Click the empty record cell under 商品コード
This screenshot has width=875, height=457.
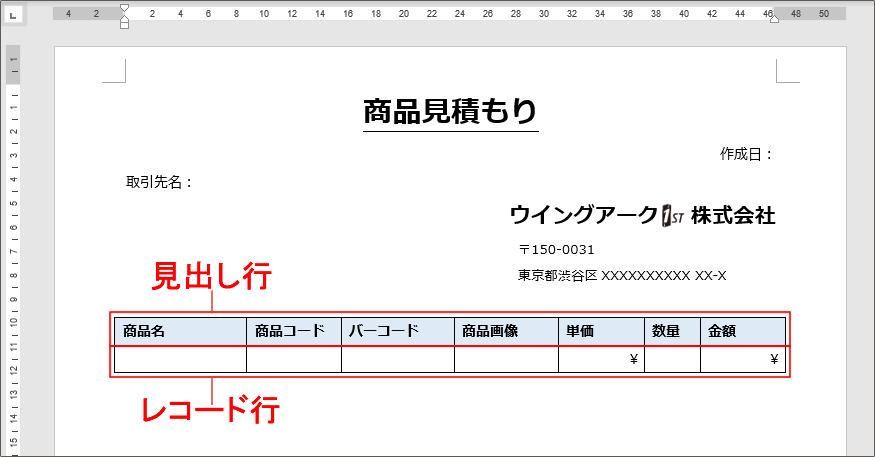(x=294, y=359)
